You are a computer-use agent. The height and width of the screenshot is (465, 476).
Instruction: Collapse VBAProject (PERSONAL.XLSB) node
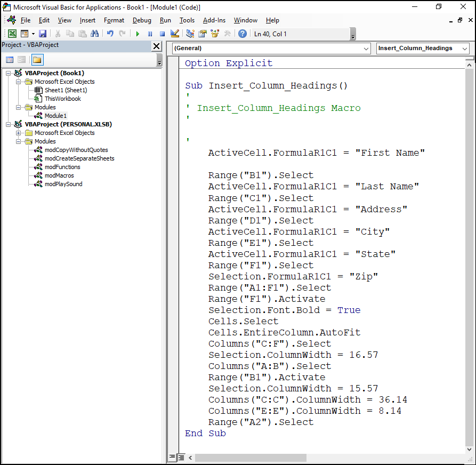pos(9,124)
